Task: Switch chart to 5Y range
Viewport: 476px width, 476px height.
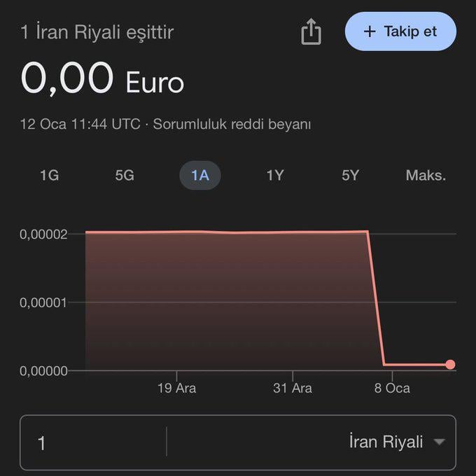Action: pos(350,175)
